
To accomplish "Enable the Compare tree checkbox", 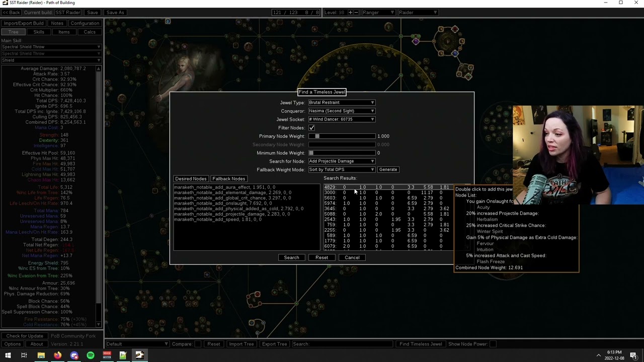I will point(197,344).
